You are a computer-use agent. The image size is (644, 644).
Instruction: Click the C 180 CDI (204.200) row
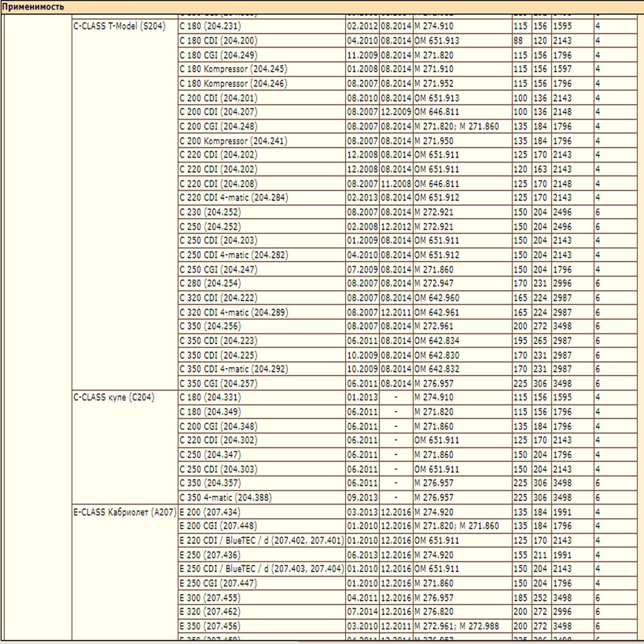219,41
